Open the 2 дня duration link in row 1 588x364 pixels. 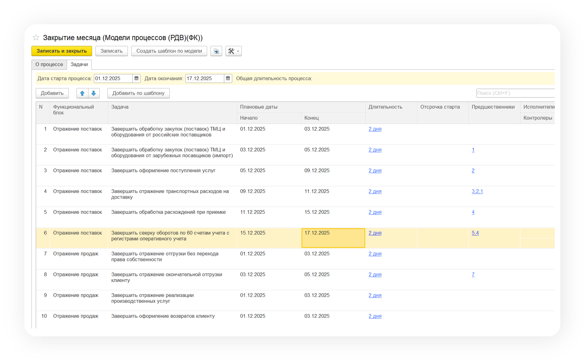coord(375,129)
